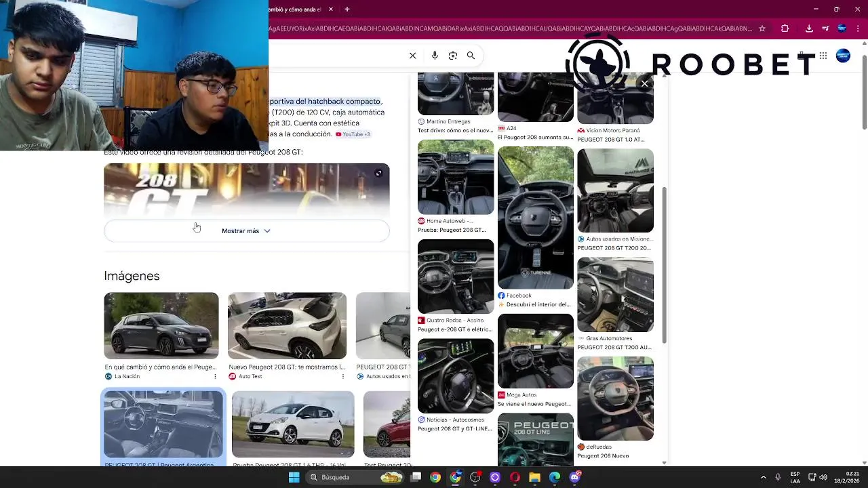The width and height of the screenshot is (868, 488).
Task: Open the gray Peugeot La Nación image
Action: tap(161, 326)
